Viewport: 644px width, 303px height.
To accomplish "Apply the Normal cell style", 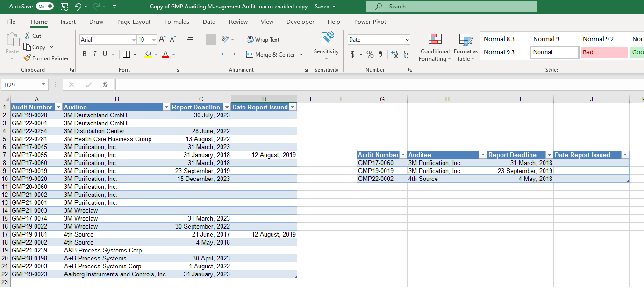I will click(555, 52).
